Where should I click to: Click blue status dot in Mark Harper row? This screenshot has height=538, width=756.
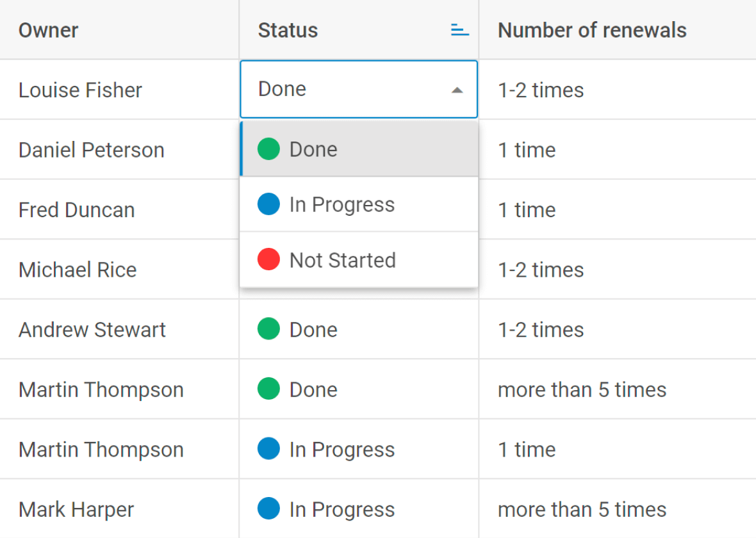click(268, 509)
